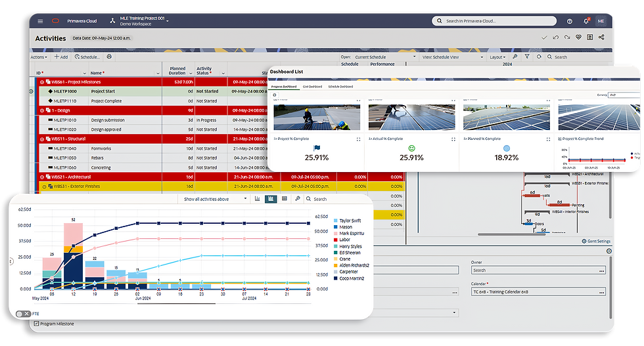The height and width of the screenshot is (346, 644).
Task: Click the project hierarchy icon beside MLE Training Project
Action: [112, 20]
